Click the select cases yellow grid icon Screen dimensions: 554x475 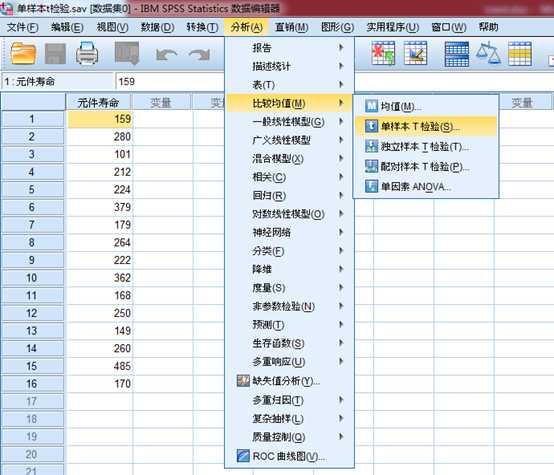[520, 53]
